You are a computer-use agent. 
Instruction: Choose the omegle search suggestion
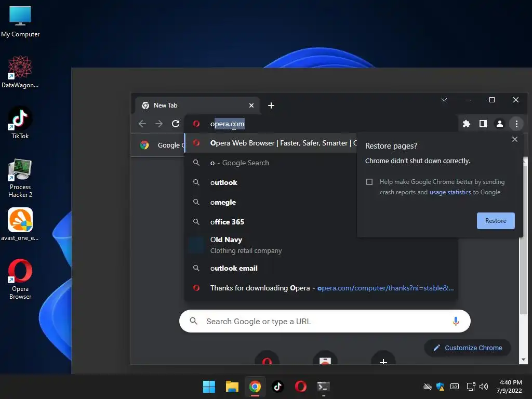270,202
